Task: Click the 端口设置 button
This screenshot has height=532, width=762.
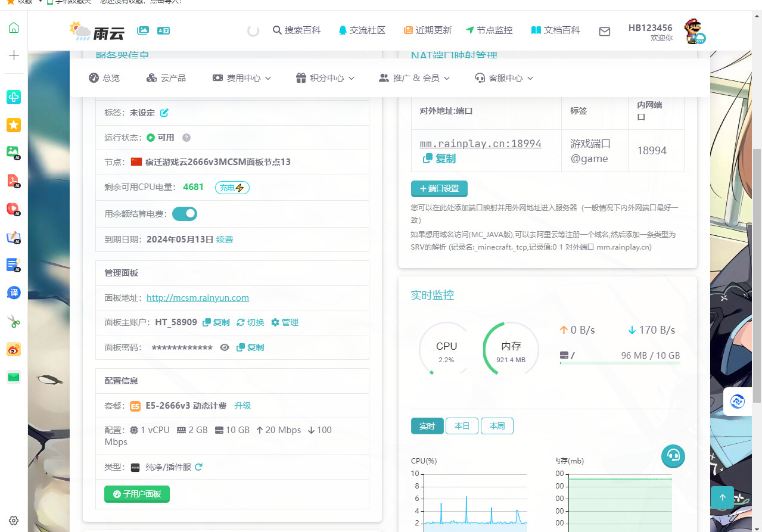Action: click(x=439, y=188)
